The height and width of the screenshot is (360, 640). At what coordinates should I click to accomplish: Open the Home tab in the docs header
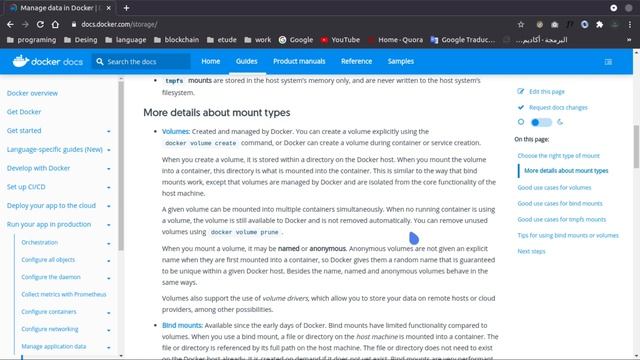coord(211,61)
